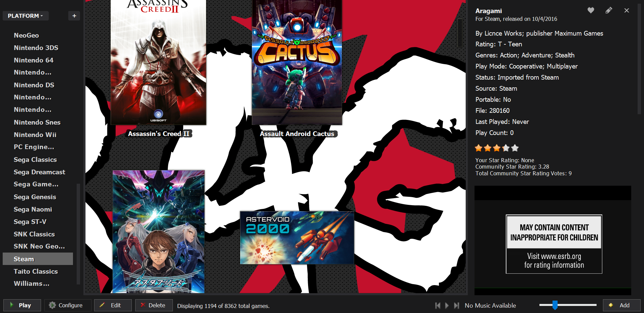Open the PLATFORM dropdown
This screenshot has height=313, width=644.
(26, 16)
